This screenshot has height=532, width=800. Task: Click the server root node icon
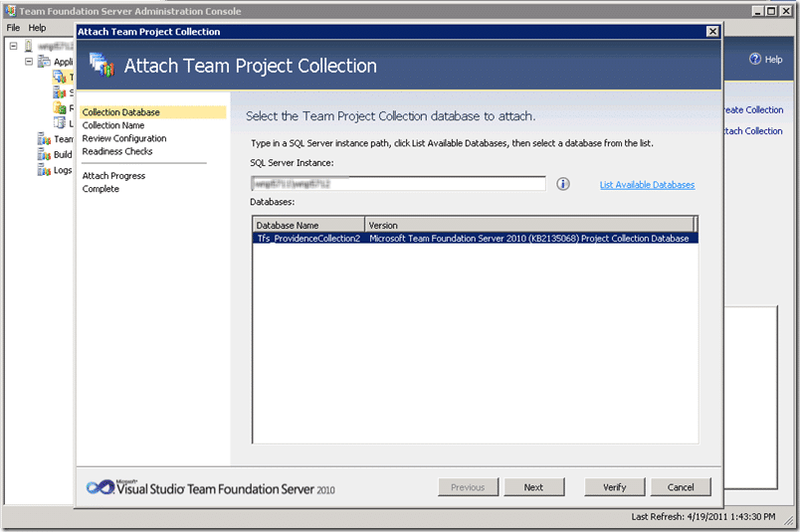pos(29,46)
